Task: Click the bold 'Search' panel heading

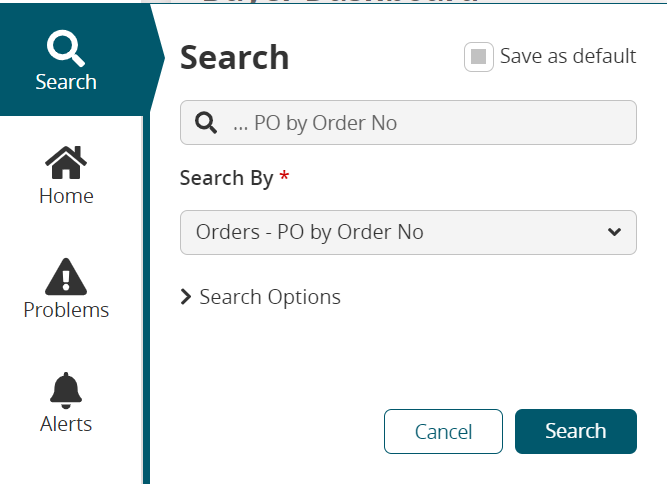Action: coord(234,58)
